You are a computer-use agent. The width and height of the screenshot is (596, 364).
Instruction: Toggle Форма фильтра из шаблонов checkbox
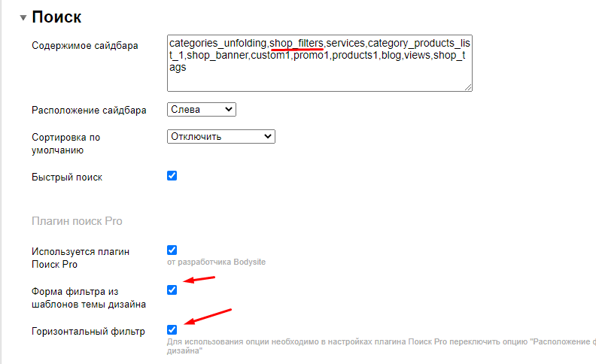[172, 290]
